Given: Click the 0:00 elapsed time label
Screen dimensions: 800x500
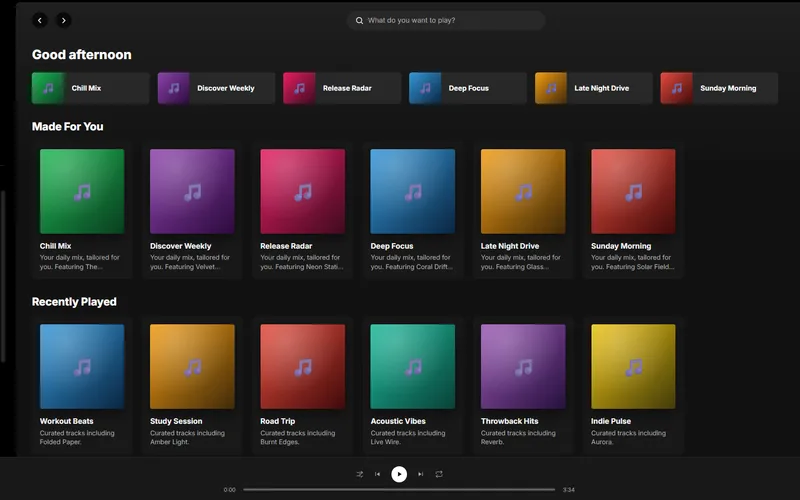Looking at the screenshot, I should pos(230,490).
